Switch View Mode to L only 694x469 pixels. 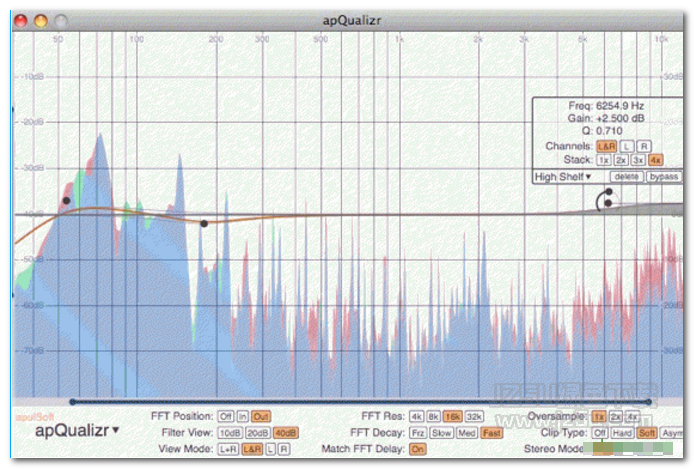[x=270, y=449]
